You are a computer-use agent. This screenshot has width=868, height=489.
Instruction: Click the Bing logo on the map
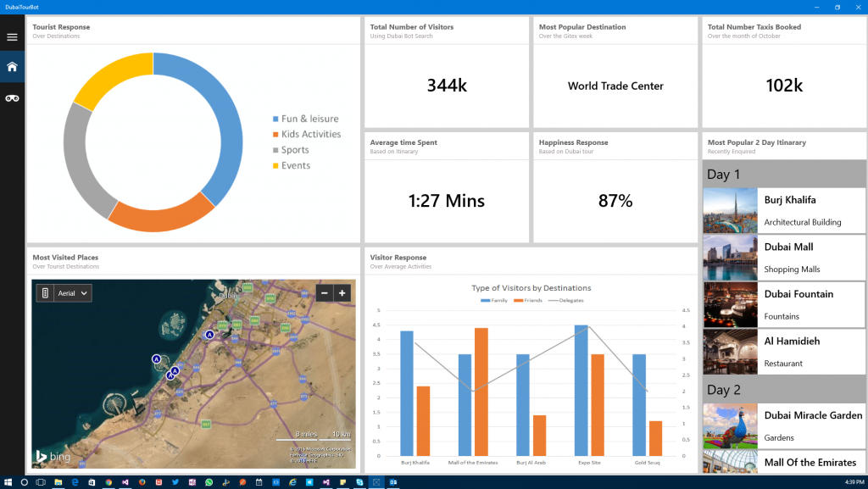(x=53, y=457)
